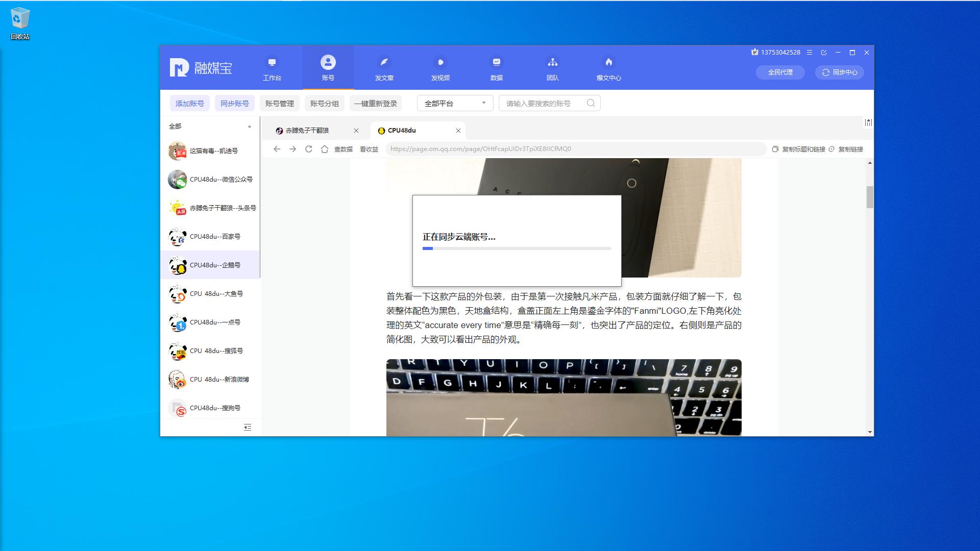This screenshot has height=551, width=980.
Task: Collapse the account sidebar panel
Action: [x=248, y=428]
